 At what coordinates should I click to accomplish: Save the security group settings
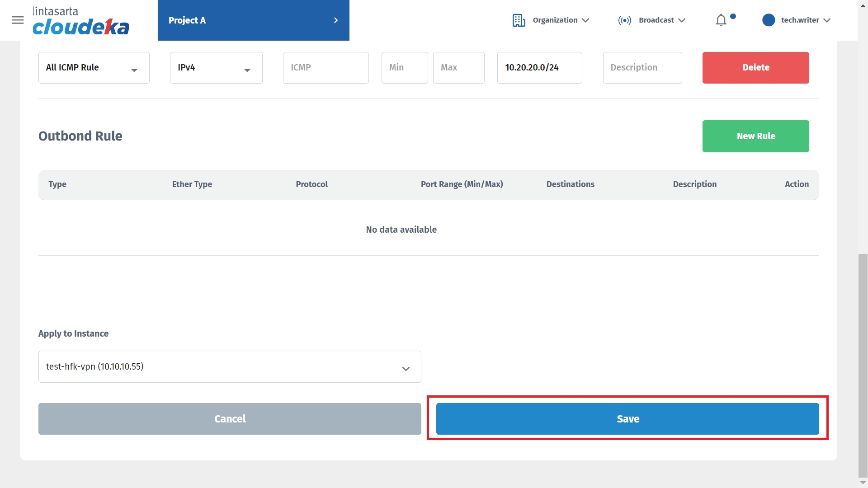coord(627,419)
